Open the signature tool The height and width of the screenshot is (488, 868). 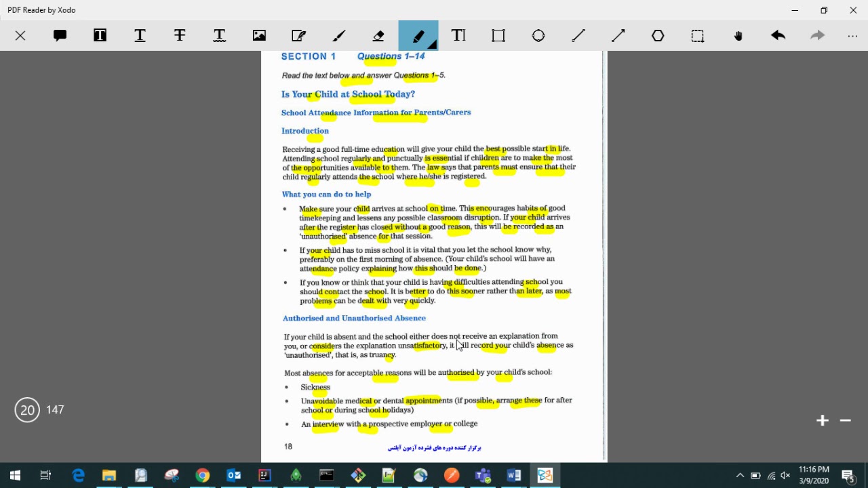tap(299, 36)
